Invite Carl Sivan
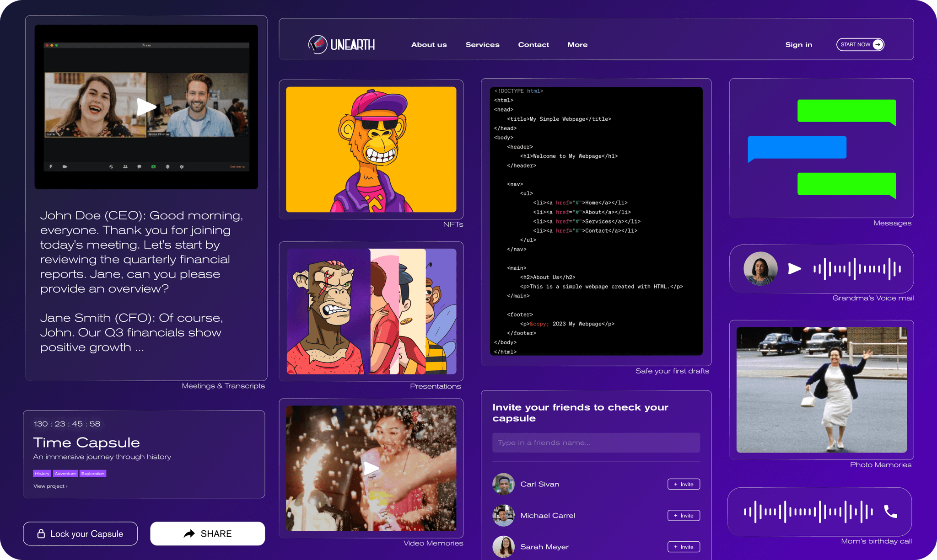 684,484
